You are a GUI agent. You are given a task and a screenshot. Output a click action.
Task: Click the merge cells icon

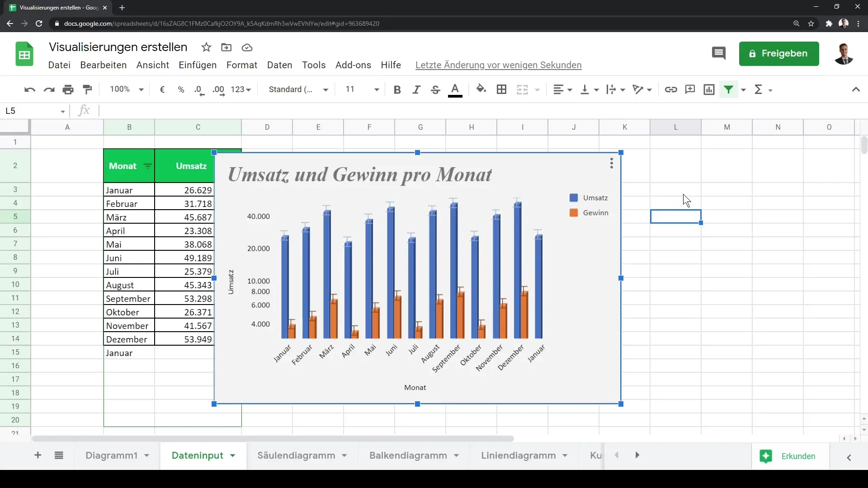tap(523, 89)
